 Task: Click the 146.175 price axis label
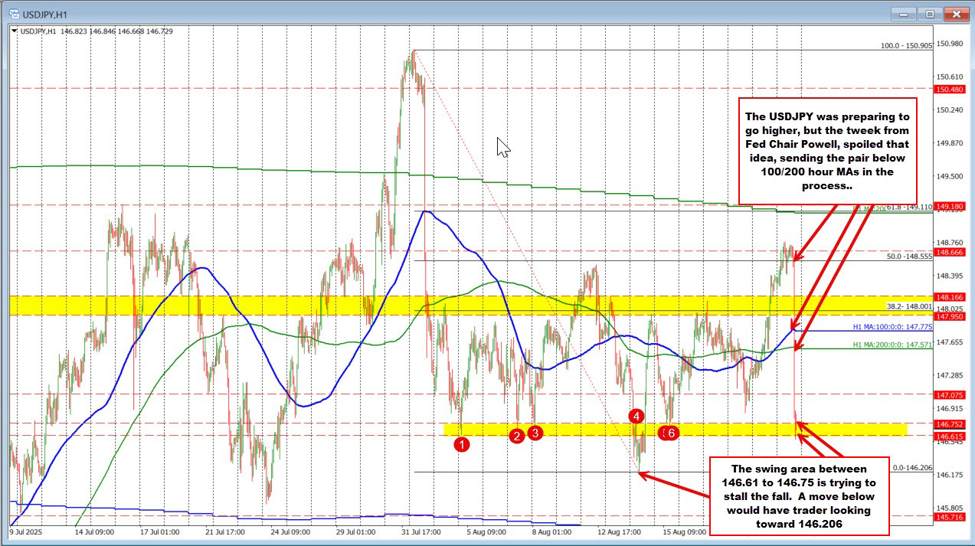click(950, 475)
